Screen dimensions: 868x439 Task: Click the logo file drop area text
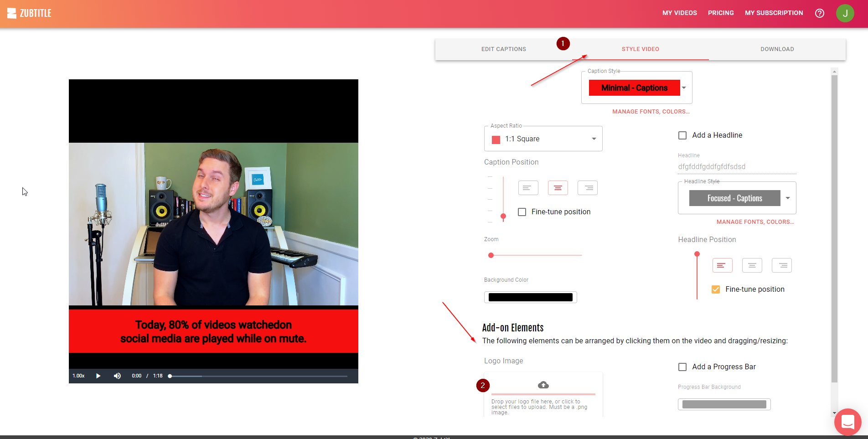click(539, 407)
